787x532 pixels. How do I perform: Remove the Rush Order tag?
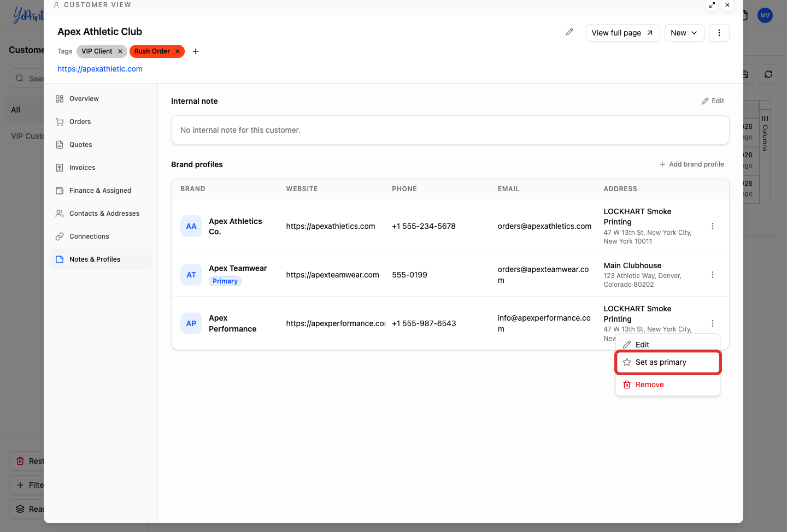(x=178, y=51)
